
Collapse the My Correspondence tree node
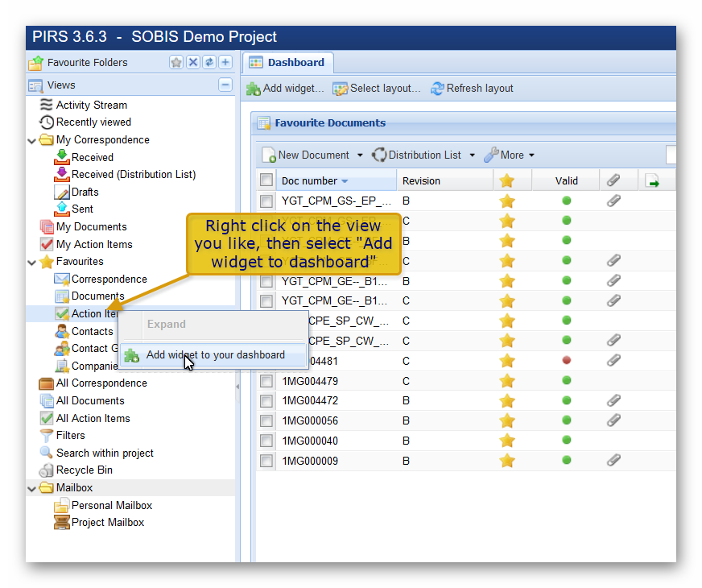click(x=32, y=140)
